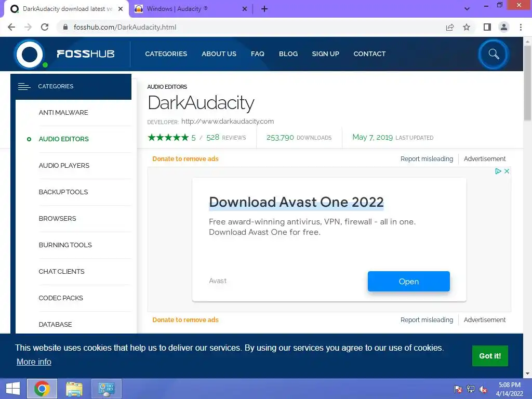Select BURNING TOOLS category

pyautogui.click(x=65, y=245)
